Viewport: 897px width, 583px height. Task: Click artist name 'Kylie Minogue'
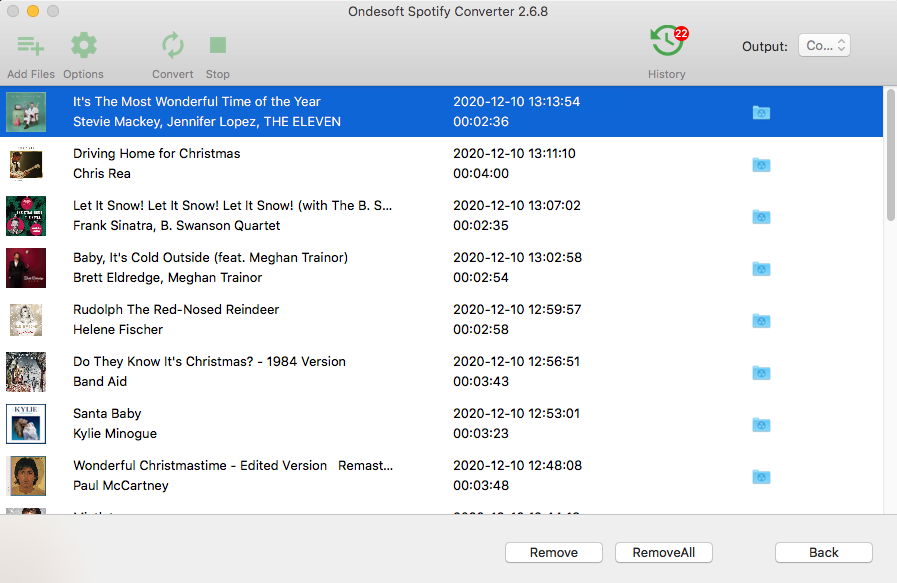point(115,434)
